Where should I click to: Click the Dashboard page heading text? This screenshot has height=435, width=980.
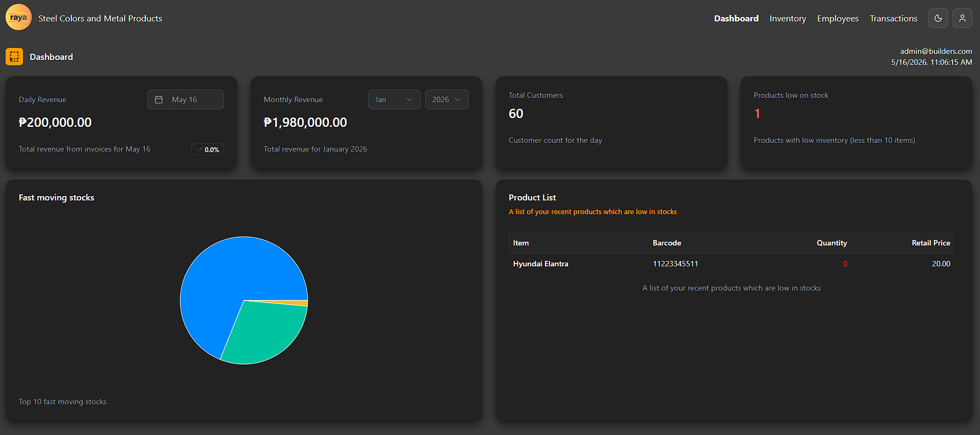pyautogui.click(x=51, y=57)
